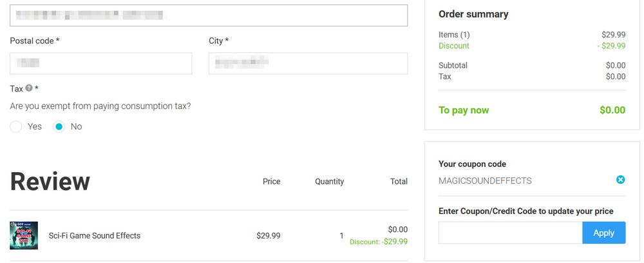Select Yes for consumption tax exemption
This screenshot has height=263, width=644.
click(x=16, y=126)
